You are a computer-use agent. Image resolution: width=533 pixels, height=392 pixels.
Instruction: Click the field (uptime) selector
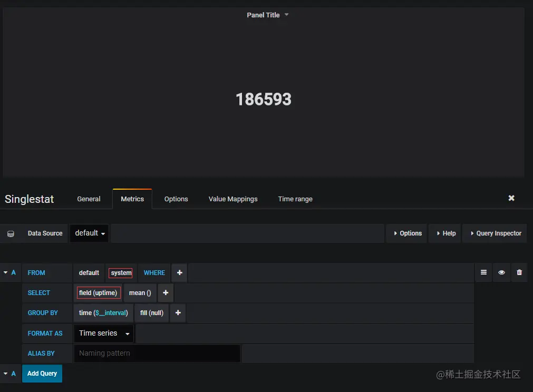click(x=98, y=293)
